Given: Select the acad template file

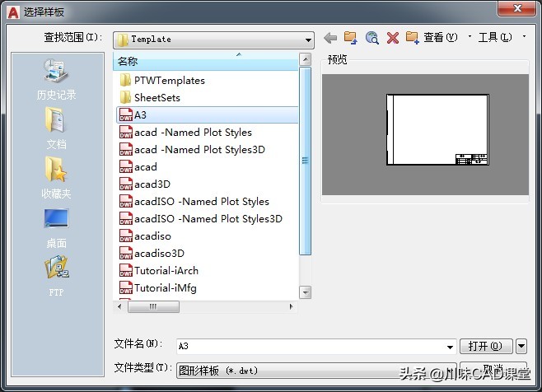Looking at the screenshot, I should [138, 167].
